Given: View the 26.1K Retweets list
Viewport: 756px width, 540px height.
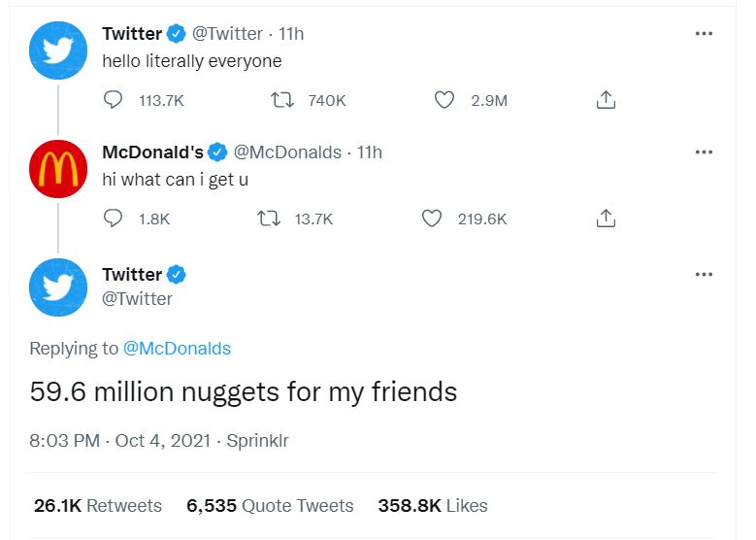Looking at the screenshot, I should tap(98, 506).
